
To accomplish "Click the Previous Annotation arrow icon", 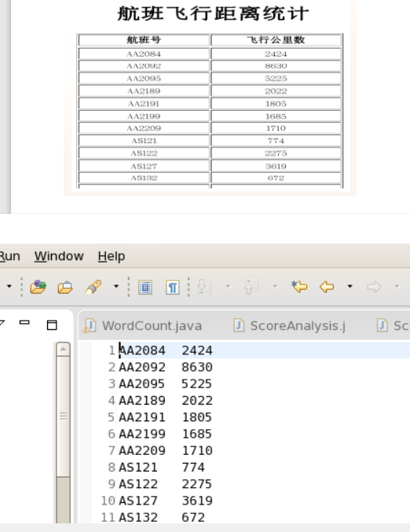I will [x=251, y=287].
